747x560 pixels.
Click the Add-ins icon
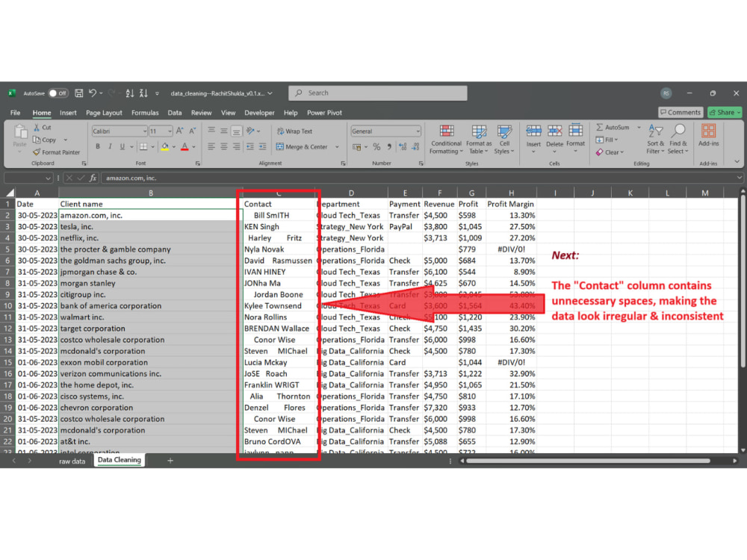click(x=708, y=131)
